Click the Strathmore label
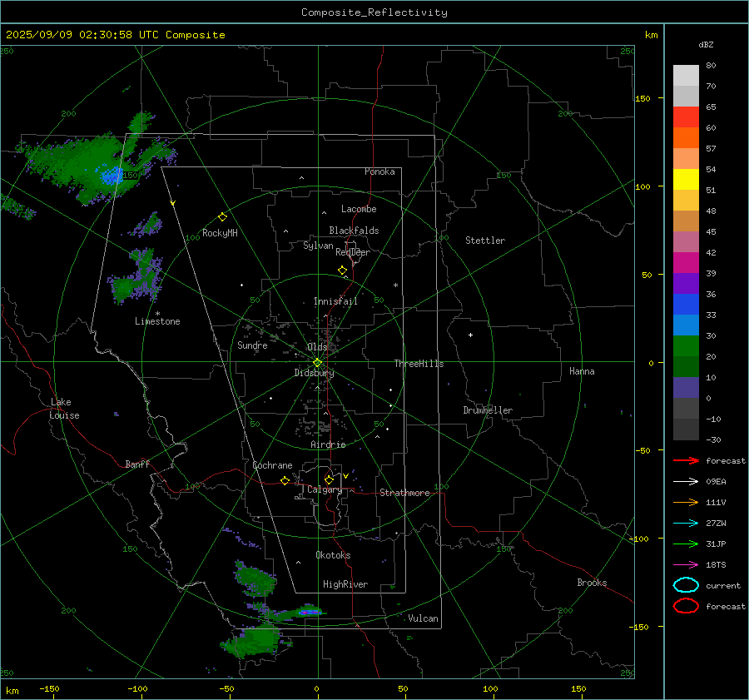749x700 pixels. pos(404,493)
